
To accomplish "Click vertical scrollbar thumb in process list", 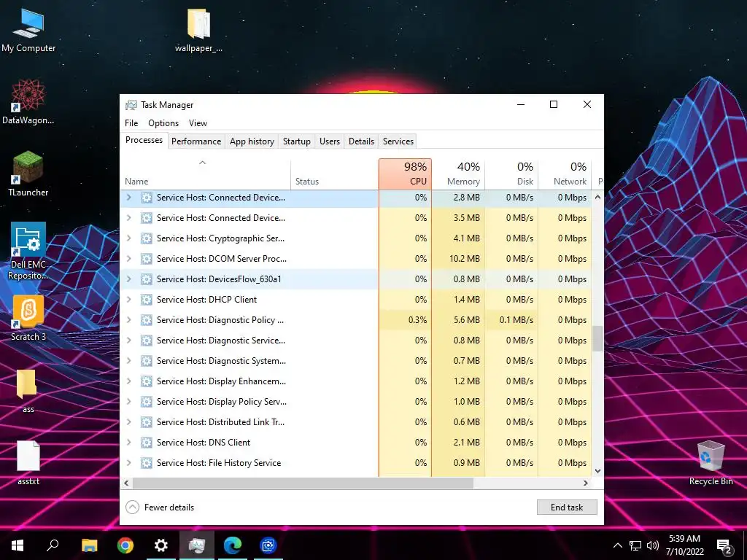I will tap(597, 338).
